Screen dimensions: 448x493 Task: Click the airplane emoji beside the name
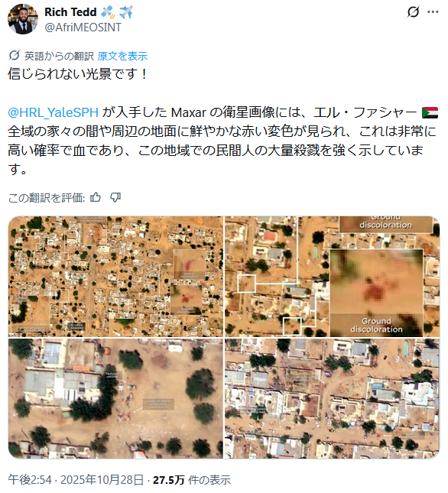click(x=126, y=12)
